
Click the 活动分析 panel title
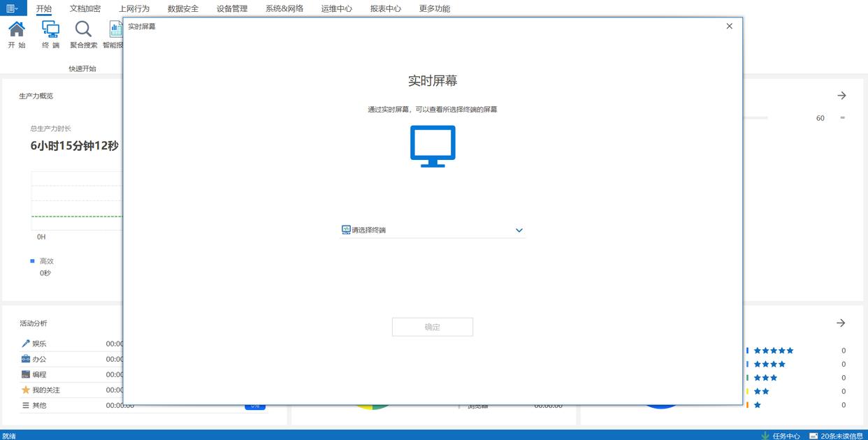pos(34,323)
